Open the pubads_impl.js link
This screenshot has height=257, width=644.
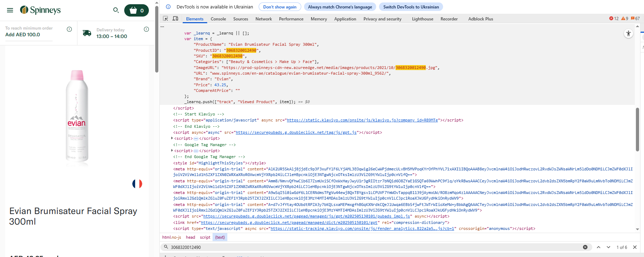pyautogui.click(x=307, y=217)
